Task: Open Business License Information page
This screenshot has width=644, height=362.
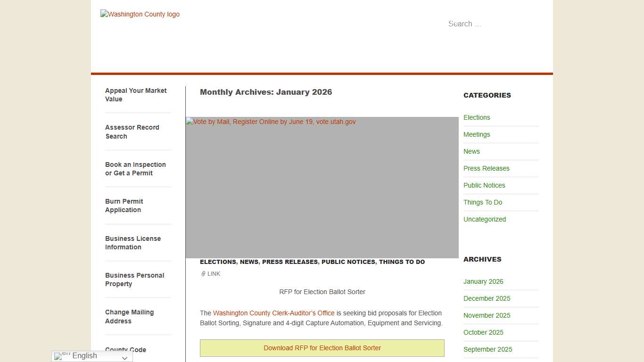Action: [x=133, y=243]
